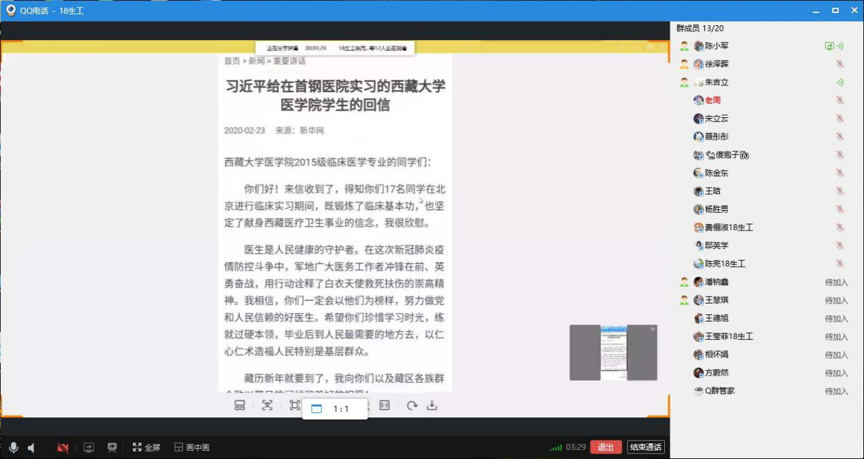Click the speaking indicator next to 朱吉立
This screenshot has width=864, height=459.
pyautogui.click(x=839, y=82)
